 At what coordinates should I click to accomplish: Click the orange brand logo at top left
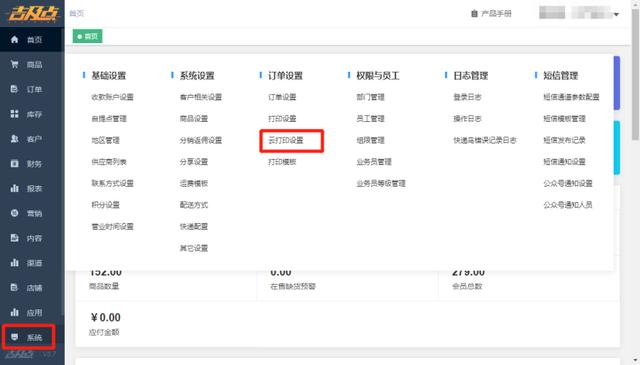coord(33,14)
